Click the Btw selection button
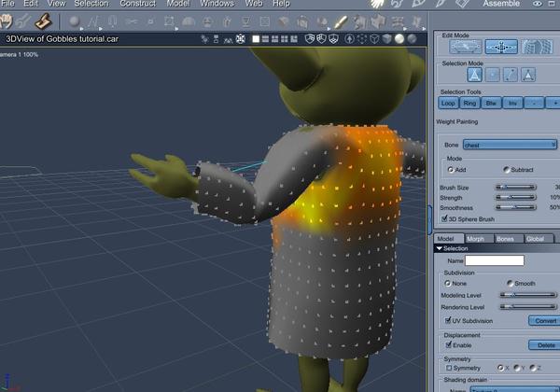 (491, 104)
